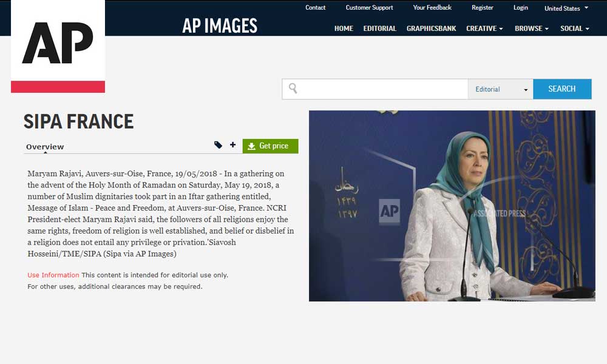Image resolution: width=607 pixels, height=364 pixels.
Task: Click the Get price button
Action: [x=270, y=146]
